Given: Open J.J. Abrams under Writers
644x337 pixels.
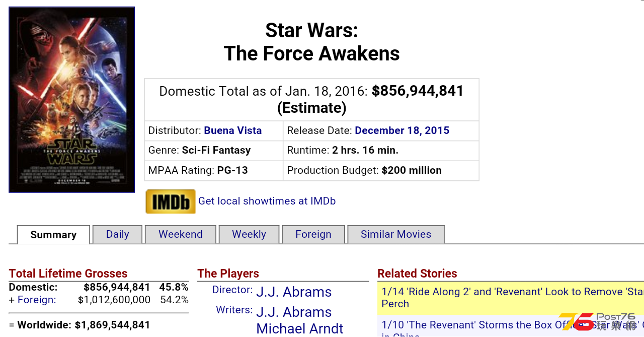Looking at the screenshot, I should 294,312.
